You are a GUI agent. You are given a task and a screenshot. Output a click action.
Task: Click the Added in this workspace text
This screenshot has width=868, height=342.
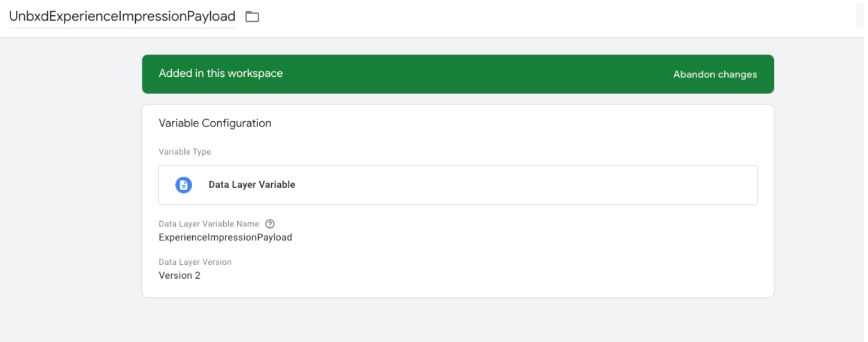221,73
